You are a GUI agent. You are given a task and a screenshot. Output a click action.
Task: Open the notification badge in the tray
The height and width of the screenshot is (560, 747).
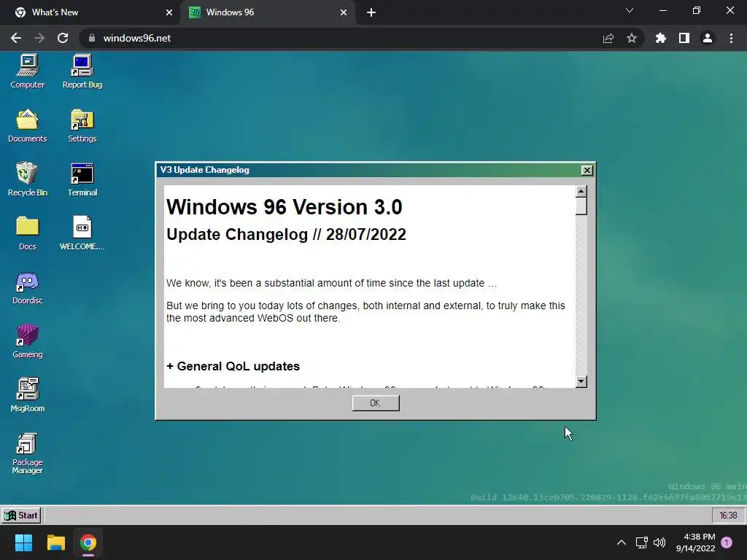pyautogui.click(x=727, y=542)
